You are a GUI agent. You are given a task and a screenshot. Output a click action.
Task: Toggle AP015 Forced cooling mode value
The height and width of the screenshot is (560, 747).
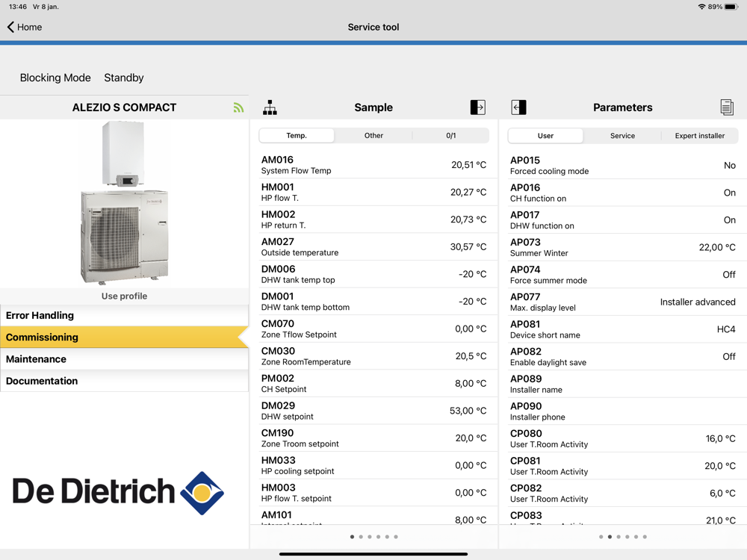pos(729,165)
